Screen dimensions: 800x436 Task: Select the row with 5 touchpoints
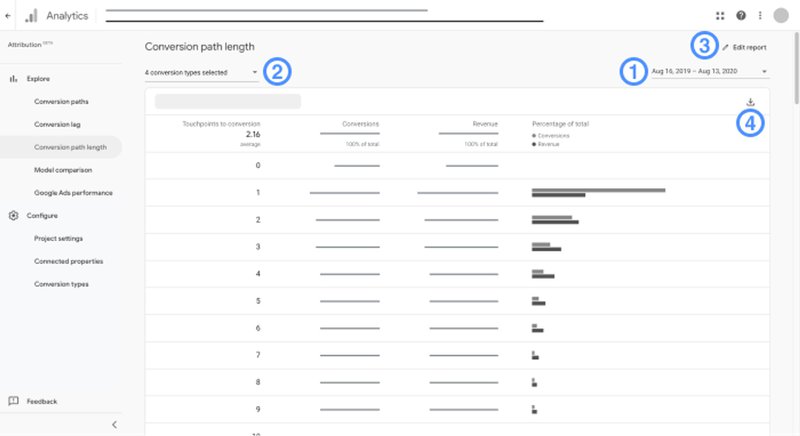point(457,301)
